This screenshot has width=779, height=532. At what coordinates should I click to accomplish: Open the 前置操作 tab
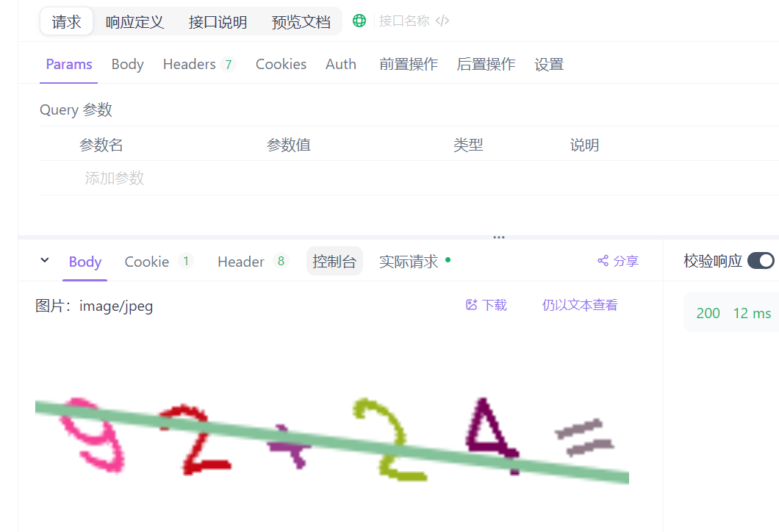409,64
